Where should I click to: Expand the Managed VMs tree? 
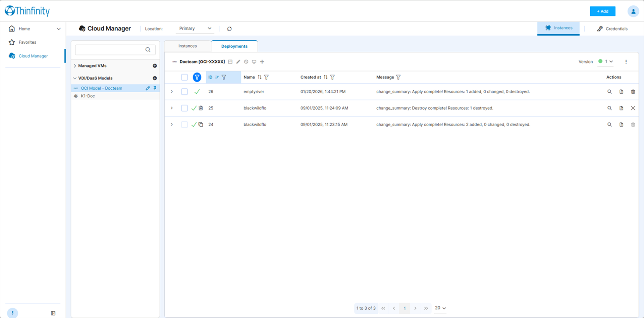click(75, 66)
